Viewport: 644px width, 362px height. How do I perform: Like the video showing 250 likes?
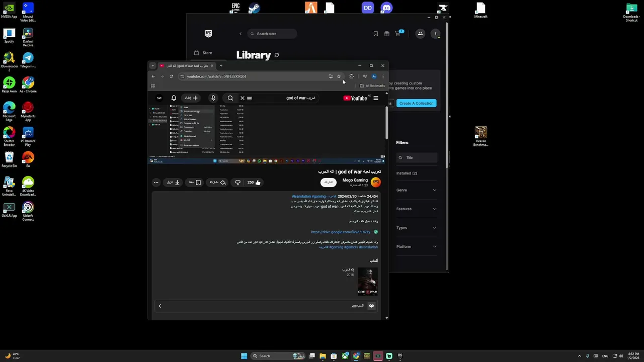254,183
